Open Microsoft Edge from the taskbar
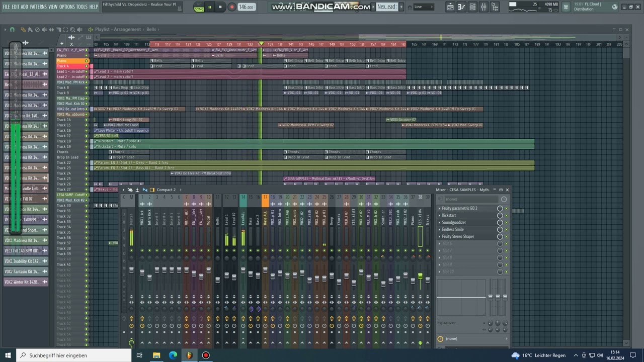 [x=173, y=355]
